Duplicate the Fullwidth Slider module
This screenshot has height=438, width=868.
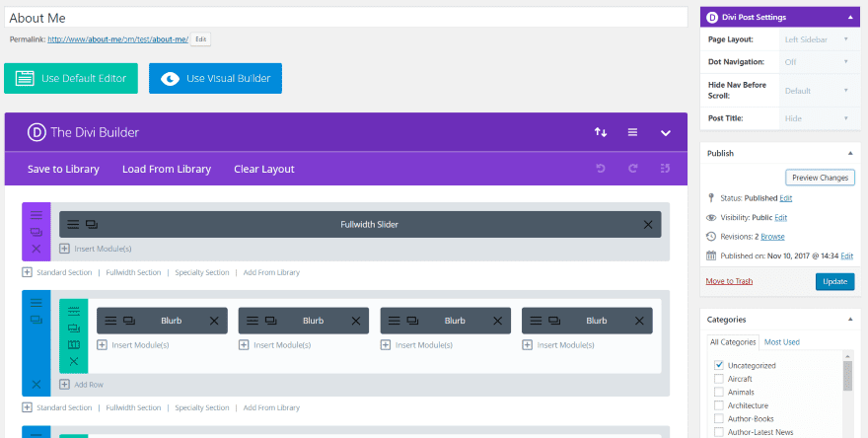(91, 225)
